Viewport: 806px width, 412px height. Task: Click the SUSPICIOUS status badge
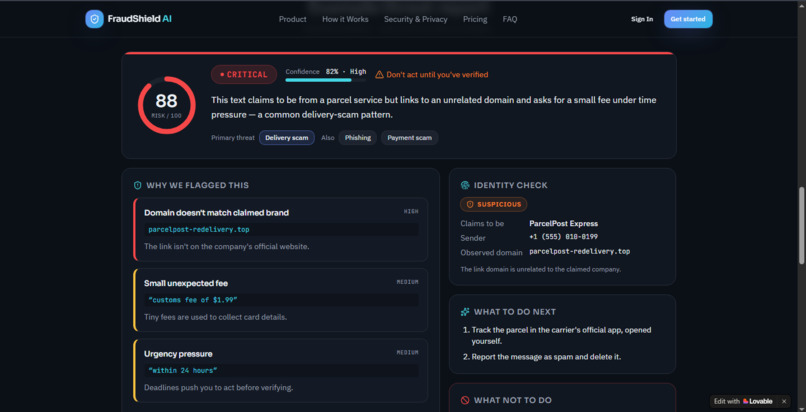point(493,204)
